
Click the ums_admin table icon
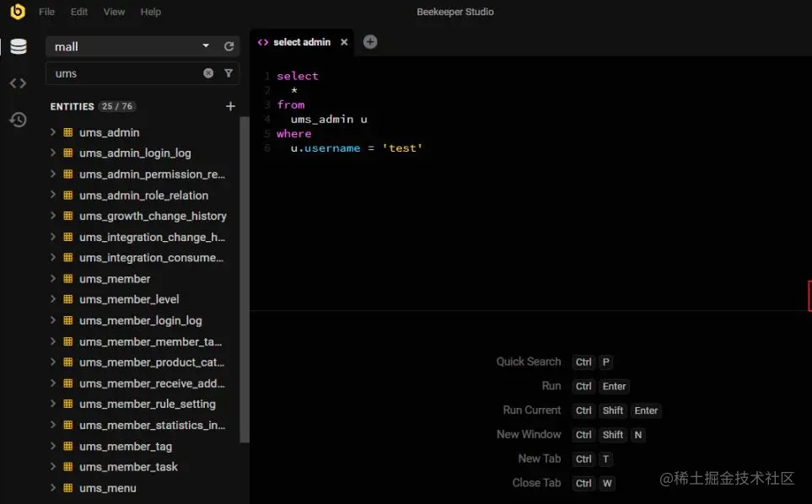pyautogui.click(x=67, y=132)
